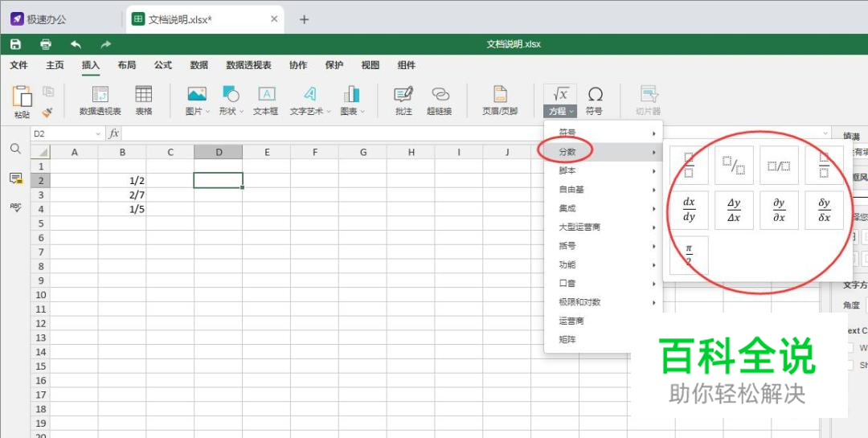Image resolution: width=868 pixels, height=438 pixels.
Task: Switch to the 数据 data tab
Action: 199,65
